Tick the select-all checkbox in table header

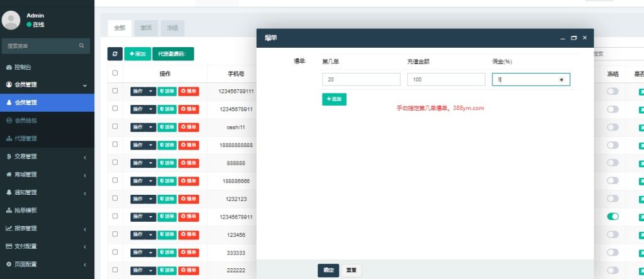114,73
